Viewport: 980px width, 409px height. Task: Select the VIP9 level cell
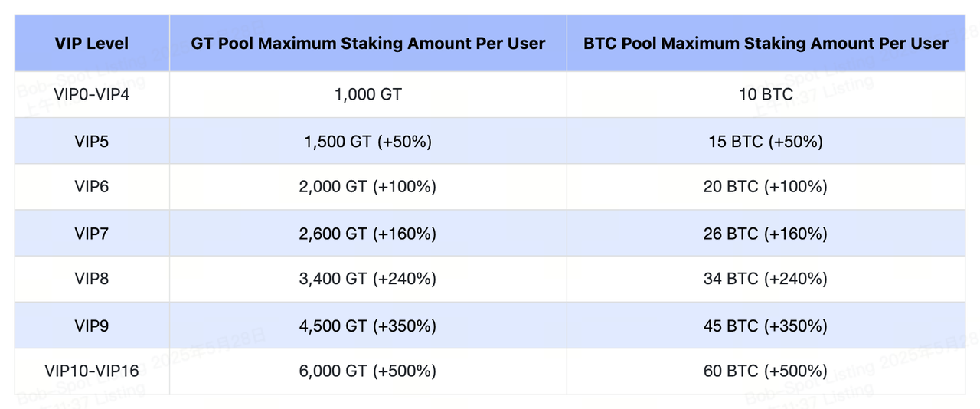[x=92, y=326]
